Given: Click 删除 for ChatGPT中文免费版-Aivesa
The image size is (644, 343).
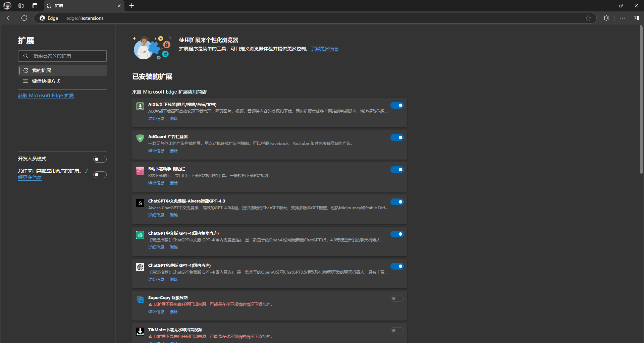Looking at the screenshot, I should point(174,215).
